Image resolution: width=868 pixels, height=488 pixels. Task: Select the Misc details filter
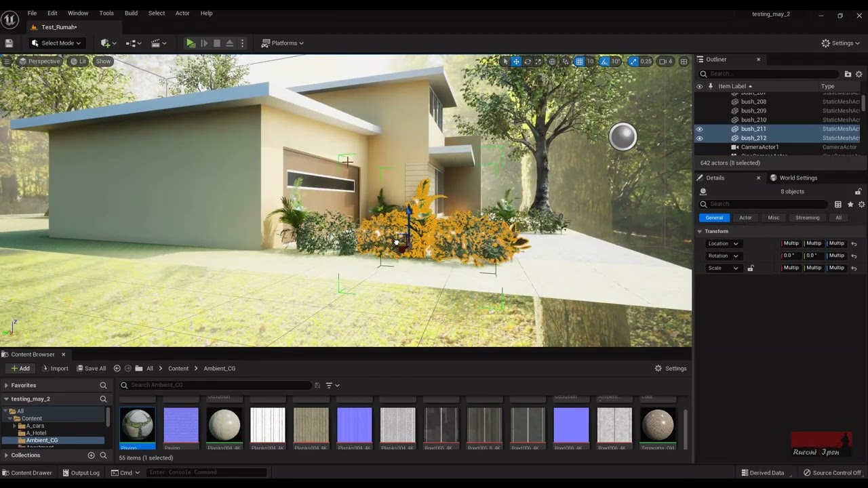pyautogui.click(x=774, y=218)
